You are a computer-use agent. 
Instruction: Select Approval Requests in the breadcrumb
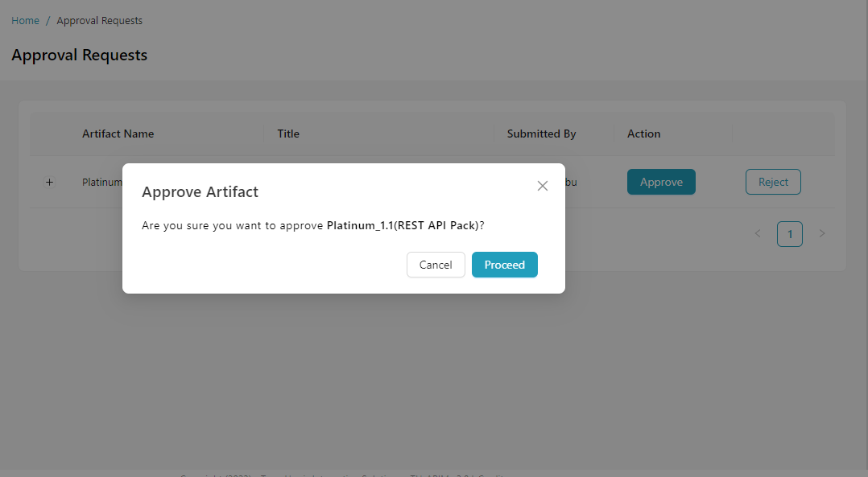(99, 20)
